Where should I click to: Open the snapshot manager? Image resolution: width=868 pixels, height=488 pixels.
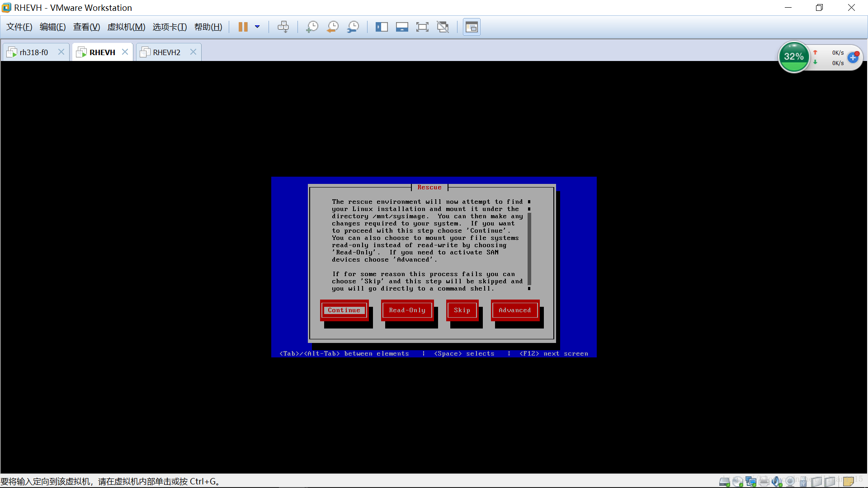pyautogui.click(x=353, y=27)
